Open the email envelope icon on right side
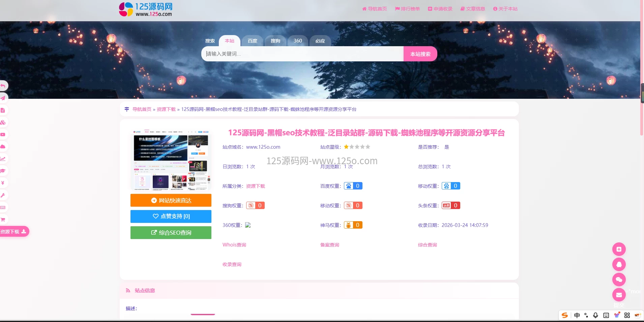This screenshot has width=644, height=322. click(x=619, y=295)
